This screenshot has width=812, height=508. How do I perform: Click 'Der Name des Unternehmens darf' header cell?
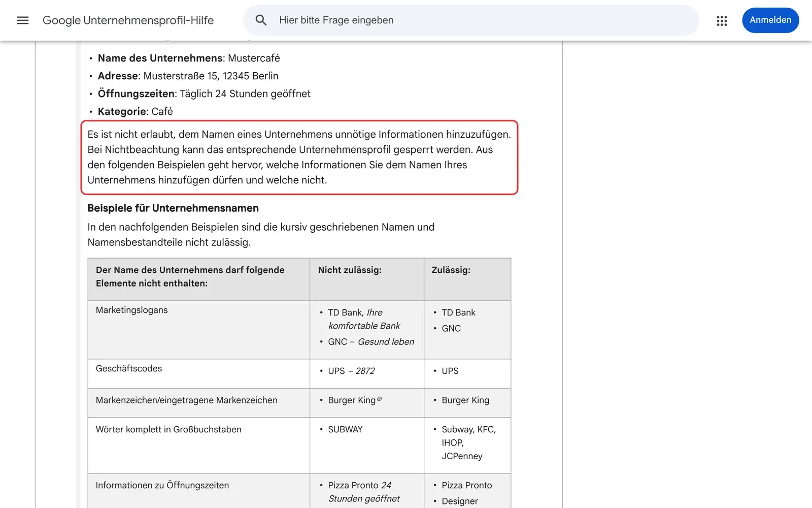point(198,279)
